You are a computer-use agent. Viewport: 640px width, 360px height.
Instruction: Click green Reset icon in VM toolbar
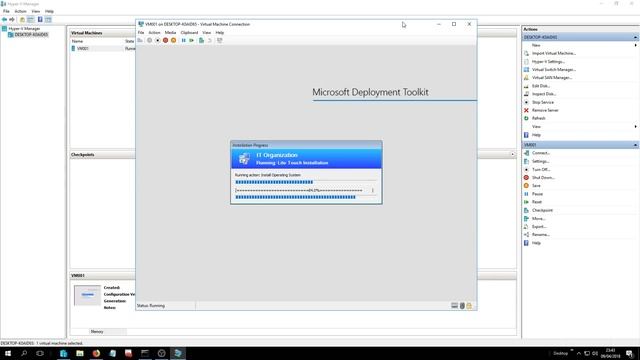191,40
